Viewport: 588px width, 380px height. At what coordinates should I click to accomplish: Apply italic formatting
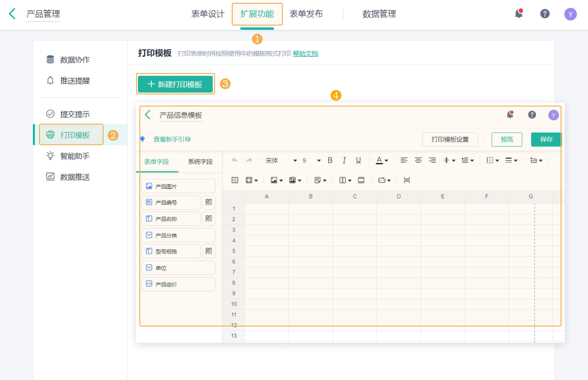[344, 160]
